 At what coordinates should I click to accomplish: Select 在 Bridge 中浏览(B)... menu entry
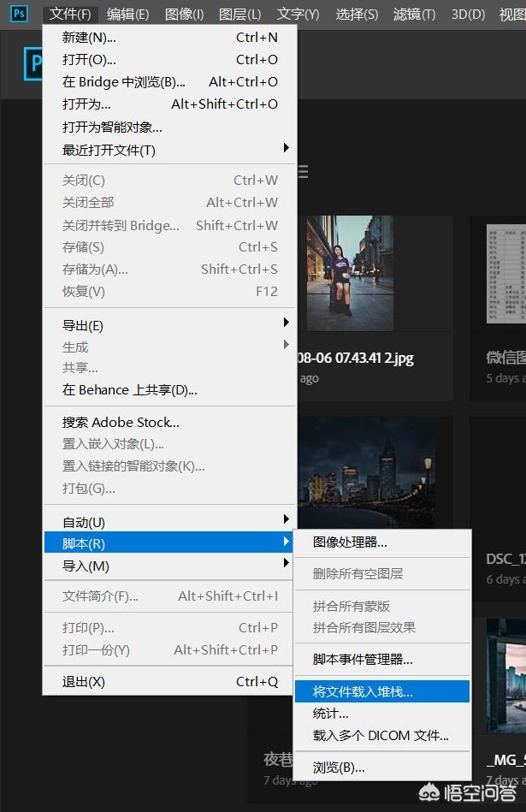tap(124, 82)
